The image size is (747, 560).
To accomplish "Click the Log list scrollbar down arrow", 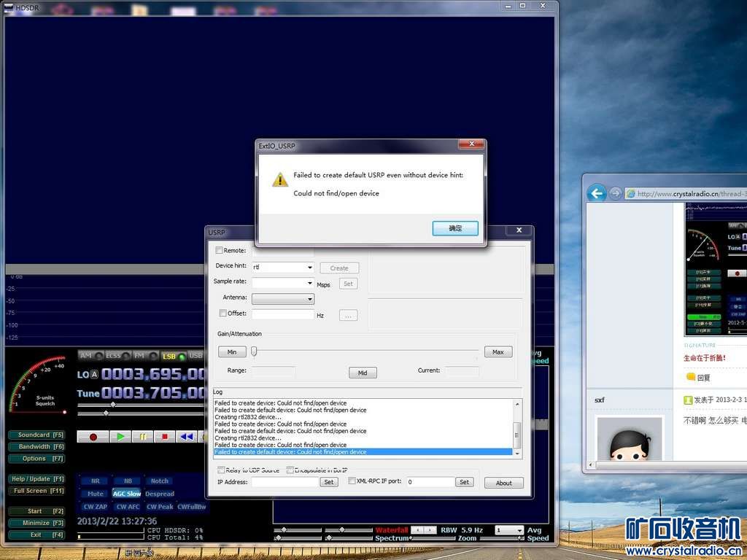I will (518, 453).
